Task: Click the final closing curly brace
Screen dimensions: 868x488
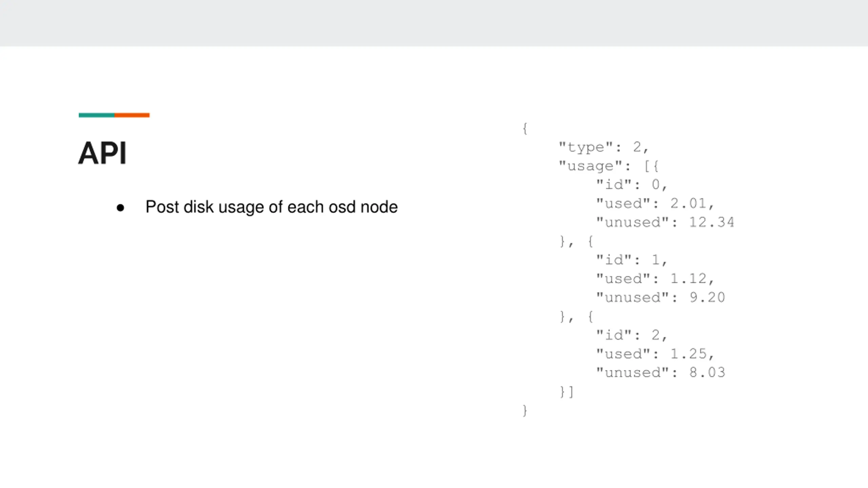Action: coord(525,411)
